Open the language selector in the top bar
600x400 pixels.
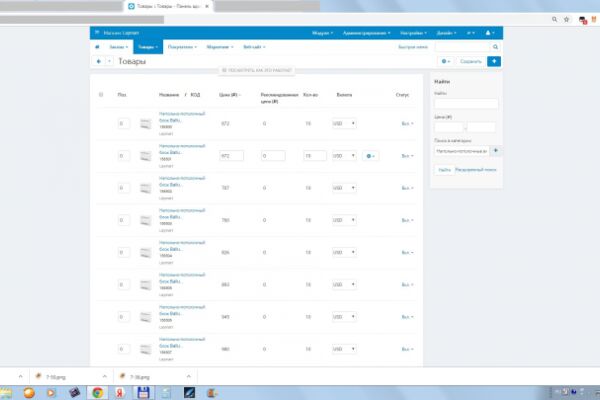pos(471,33)
